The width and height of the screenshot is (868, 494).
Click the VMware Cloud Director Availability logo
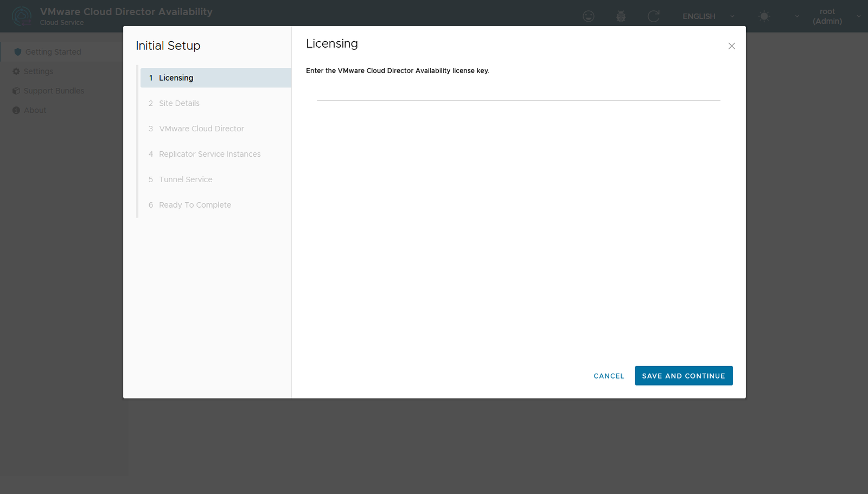pos(22,16)
